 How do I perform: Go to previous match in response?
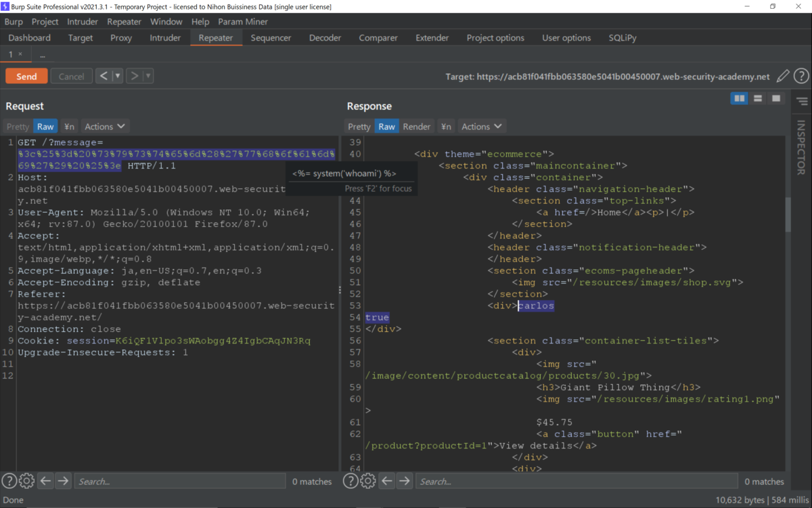tap(387, 481)
